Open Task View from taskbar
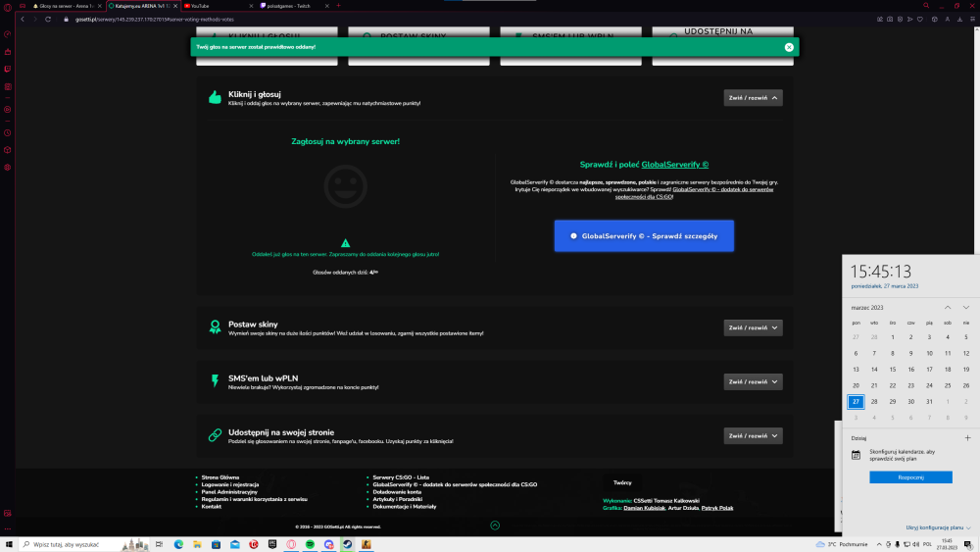980x552 pixels. (160, 544)
